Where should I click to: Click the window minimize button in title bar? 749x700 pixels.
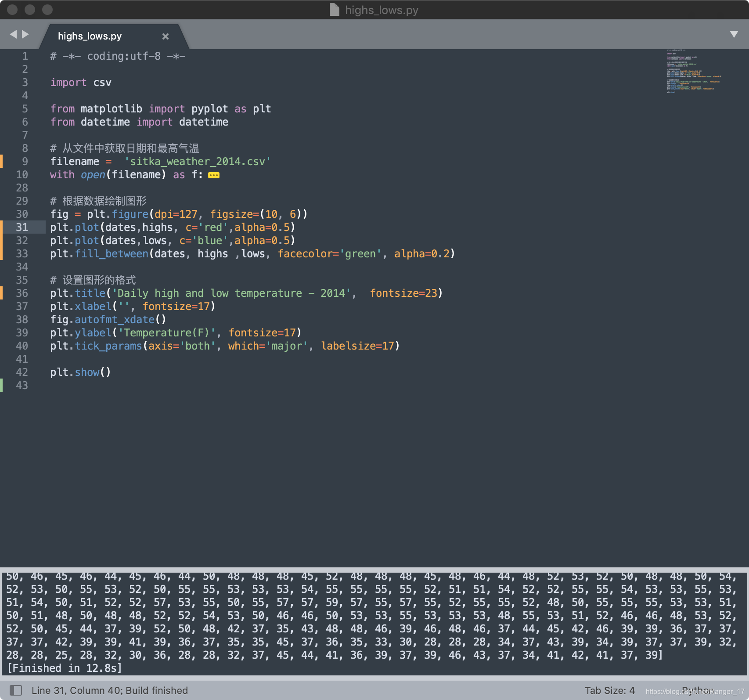pyautogui.click(x=30, y=10)
